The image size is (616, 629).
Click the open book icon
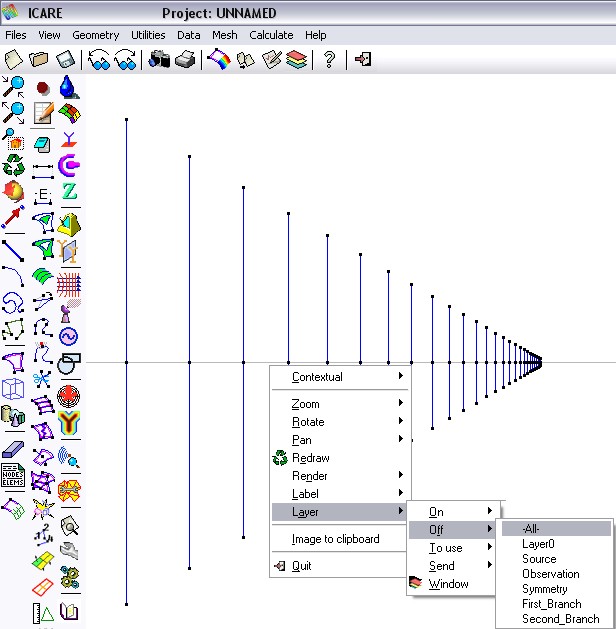69,611
